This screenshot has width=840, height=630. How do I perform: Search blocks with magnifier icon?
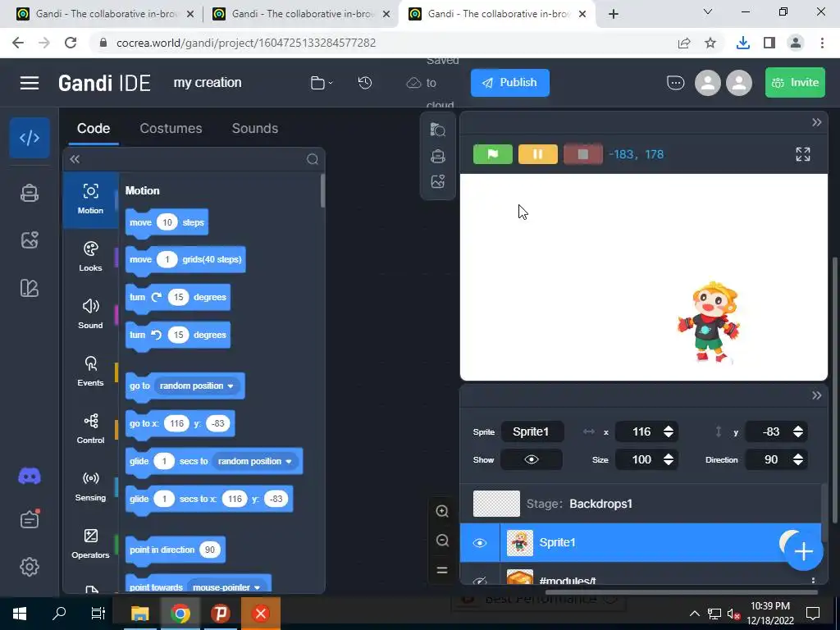tap(313, 159)
